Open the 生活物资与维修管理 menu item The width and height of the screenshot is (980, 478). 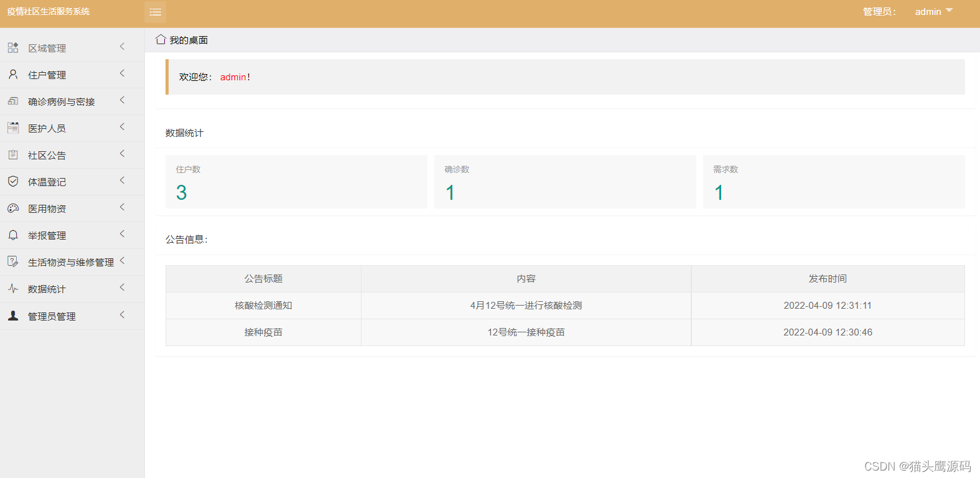click(x=72, y=262)
